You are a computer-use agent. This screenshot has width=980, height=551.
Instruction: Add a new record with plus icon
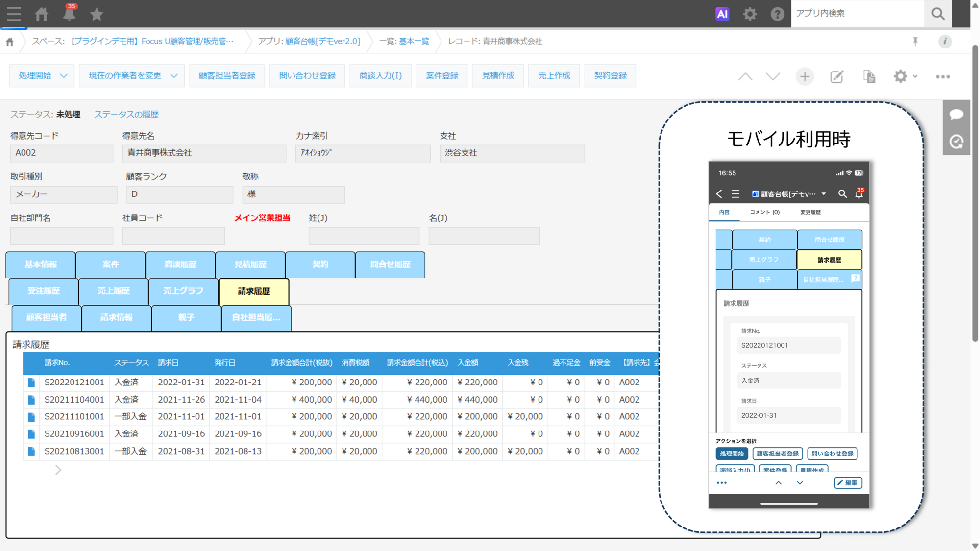tap(805, 76)
